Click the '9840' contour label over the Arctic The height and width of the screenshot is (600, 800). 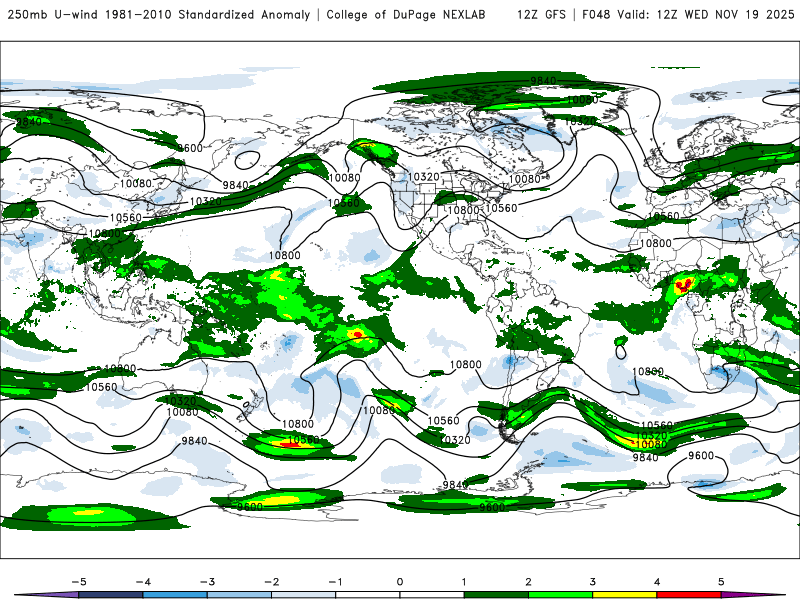pyautogui.click(x=543, y=81)
